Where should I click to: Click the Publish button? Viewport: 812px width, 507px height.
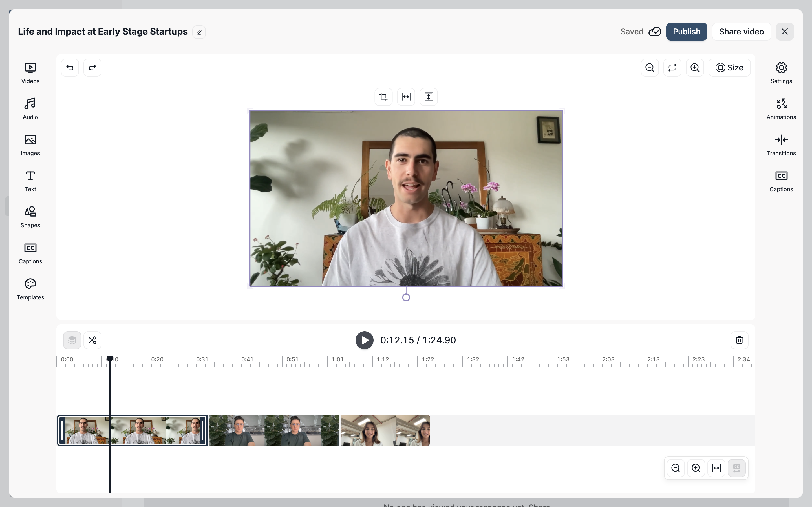(687, 32)
